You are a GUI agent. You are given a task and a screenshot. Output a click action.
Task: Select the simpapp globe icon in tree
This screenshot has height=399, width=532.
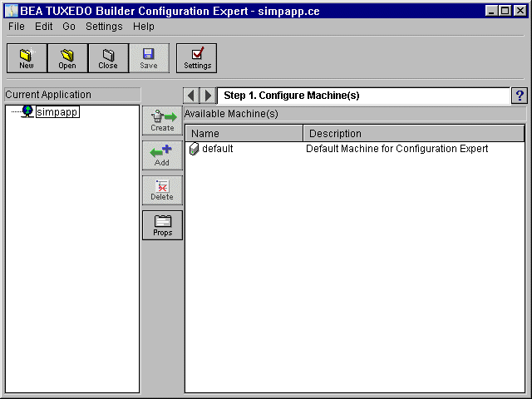pos(27,111)
